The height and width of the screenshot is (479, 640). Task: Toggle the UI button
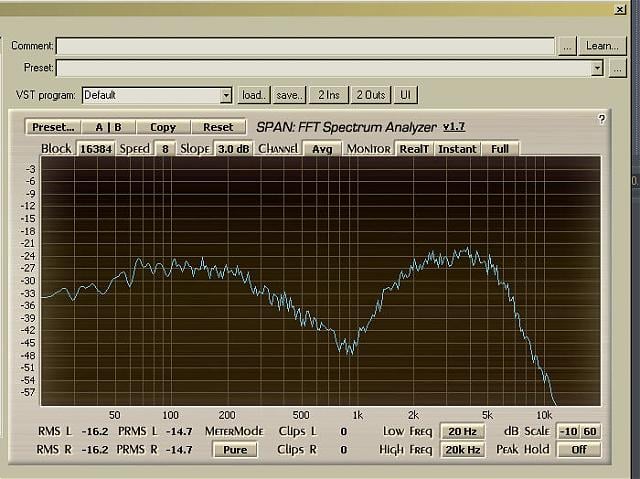tap(405, 95)
